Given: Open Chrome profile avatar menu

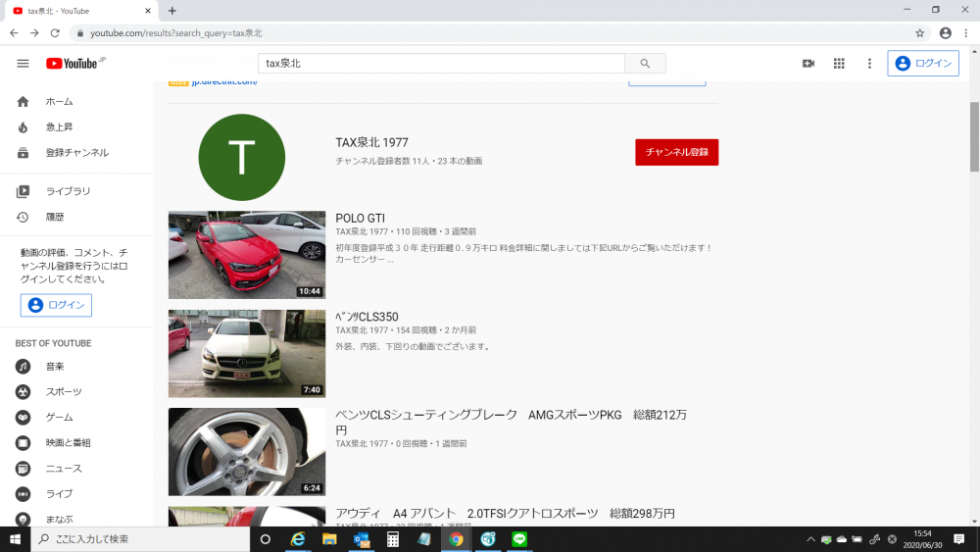Looking at the screenshot, I should [945, 32].
